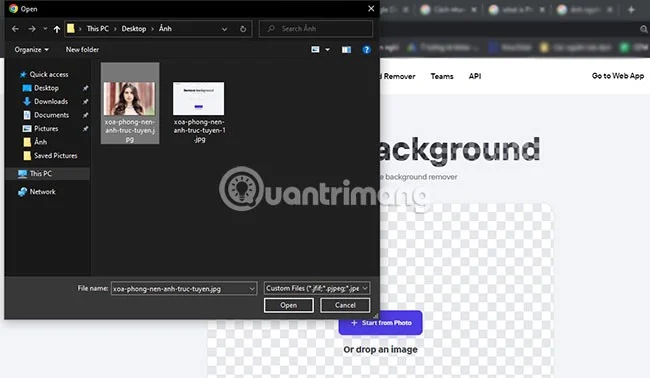This screenshot has height=378, width=650.
Task: Go back using the dialog's back arrow
Action: [x=15, y=29]
